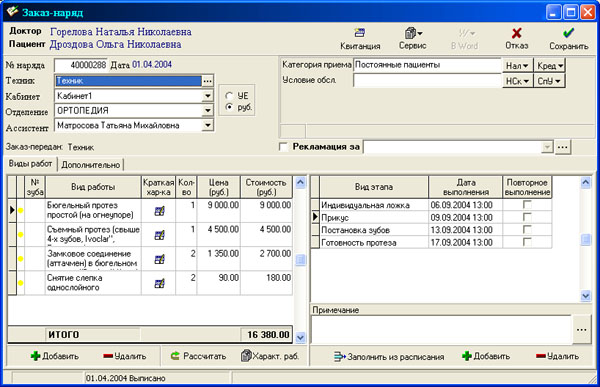Expand the Отделение dropdown
Image resolution: width=600 pixels, height=387 pixels.
(x=207, y=111)
